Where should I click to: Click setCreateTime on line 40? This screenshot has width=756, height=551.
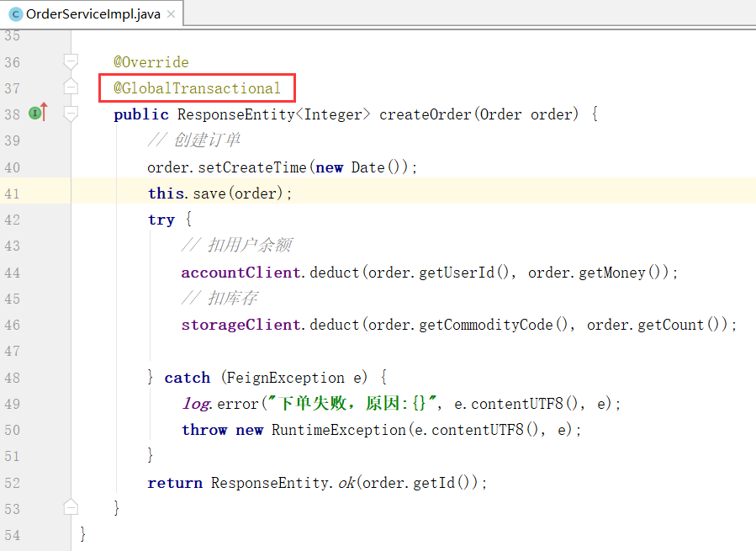coord(252,167)
